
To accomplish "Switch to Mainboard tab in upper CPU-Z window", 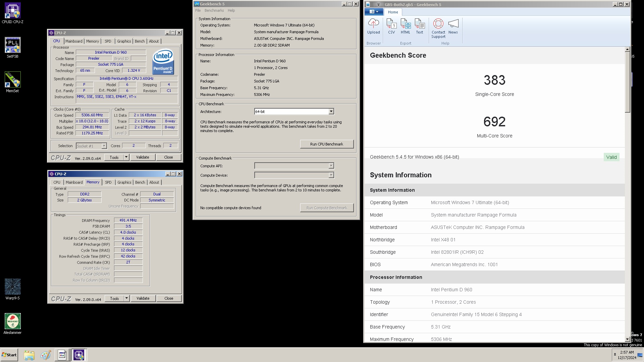I will pos(74,41).
